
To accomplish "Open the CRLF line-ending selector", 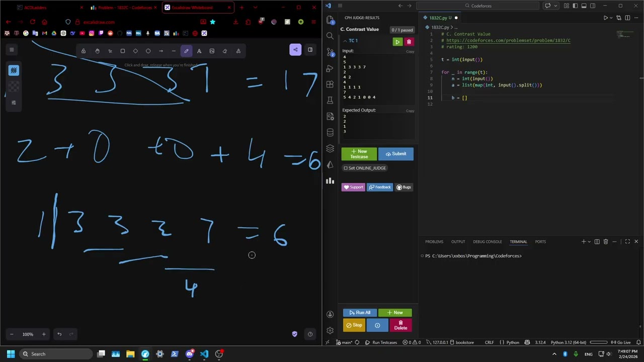I will click(489, 342).
